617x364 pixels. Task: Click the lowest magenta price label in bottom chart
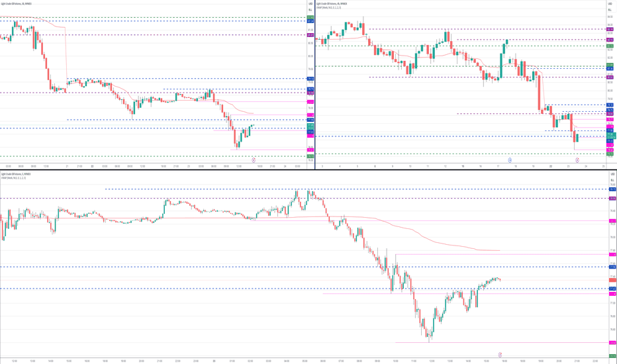[x=612, y=342]
